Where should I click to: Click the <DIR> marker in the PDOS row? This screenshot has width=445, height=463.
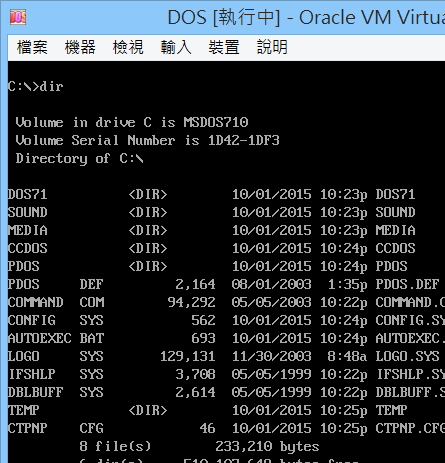click(x=148, y=266)
